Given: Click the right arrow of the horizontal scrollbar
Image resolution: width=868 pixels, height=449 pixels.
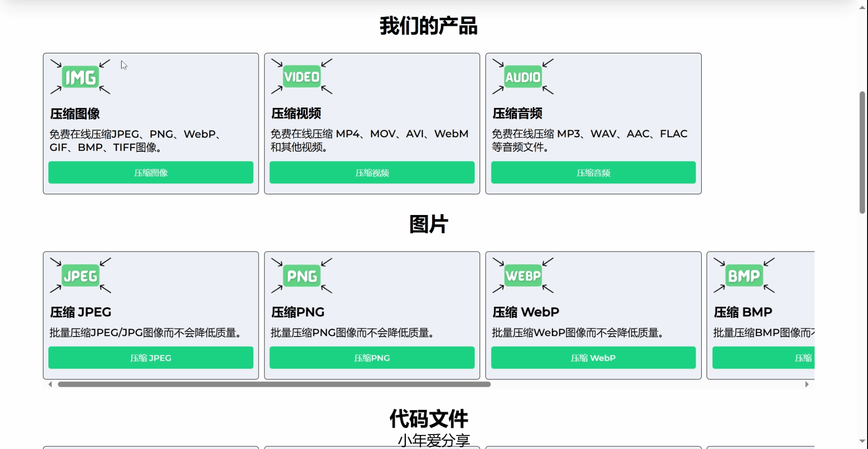Looking at the screenshot, I should click(x=807, y=384).
